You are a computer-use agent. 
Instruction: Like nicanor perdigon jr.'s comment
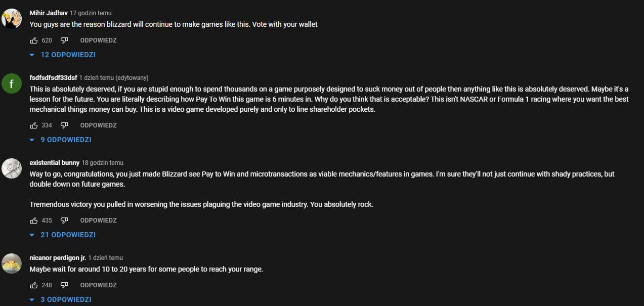[34, 285]
